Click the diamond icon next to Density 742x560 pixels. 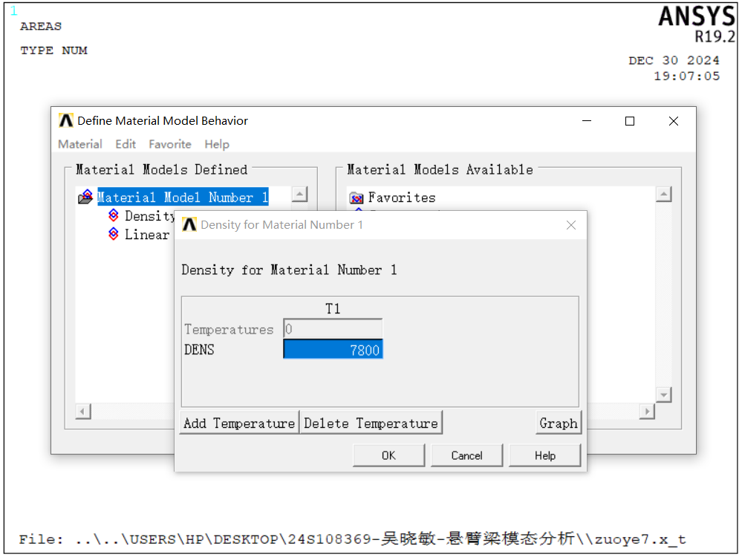(x=114, y=215)
